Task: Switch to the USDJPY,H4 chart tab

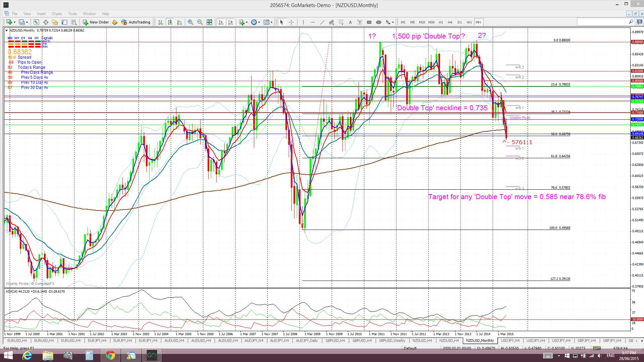Action: tap(510, 341)
